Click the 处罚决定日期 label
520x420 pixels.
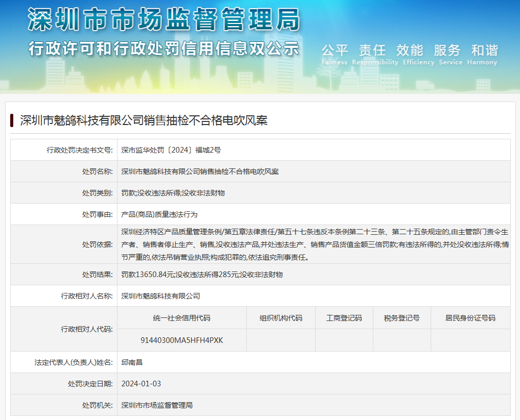pos(90,384)
